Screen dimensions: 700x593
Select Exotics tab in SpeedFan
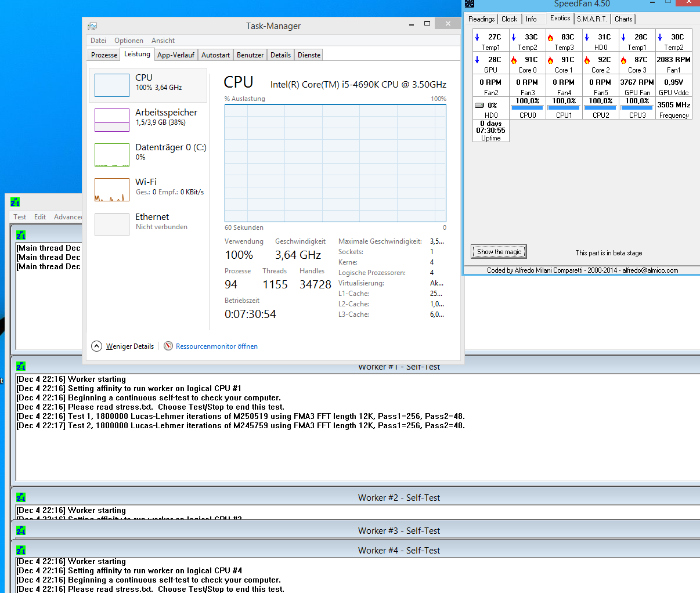(560, 18)
